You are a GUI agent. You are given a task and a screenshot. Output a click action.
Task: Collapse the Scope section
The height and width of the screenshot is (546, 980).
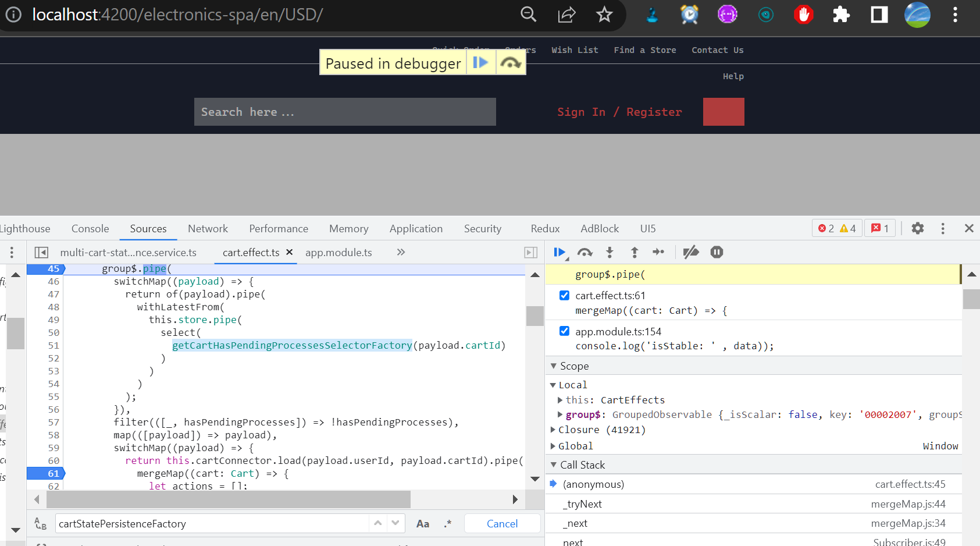click(x=554, y=366)
